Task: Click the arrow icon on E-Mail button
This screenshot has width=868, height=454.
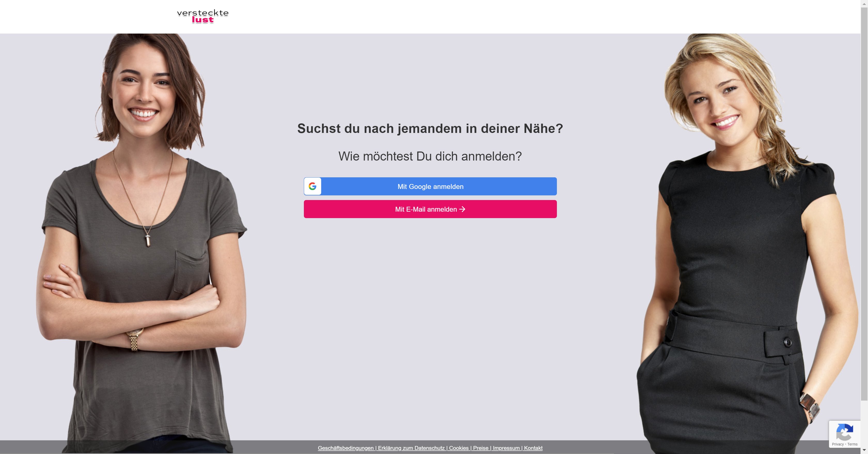Action: (462, 209)
